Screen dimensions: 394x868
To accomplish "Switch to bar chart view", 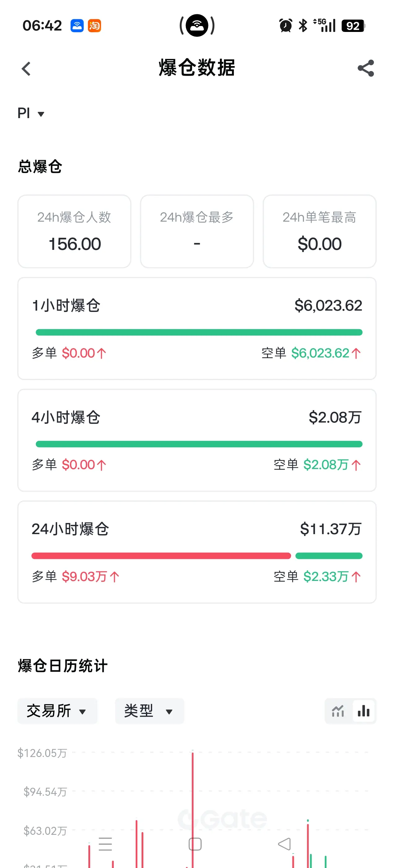I will [364, 711].
